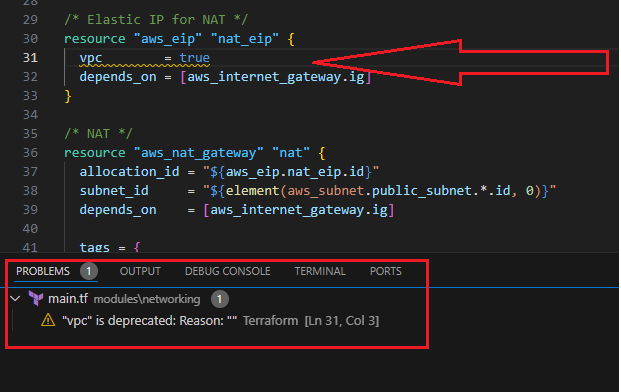
Task: Click line number 36 in the gutter
Action: tap(30, 153)
